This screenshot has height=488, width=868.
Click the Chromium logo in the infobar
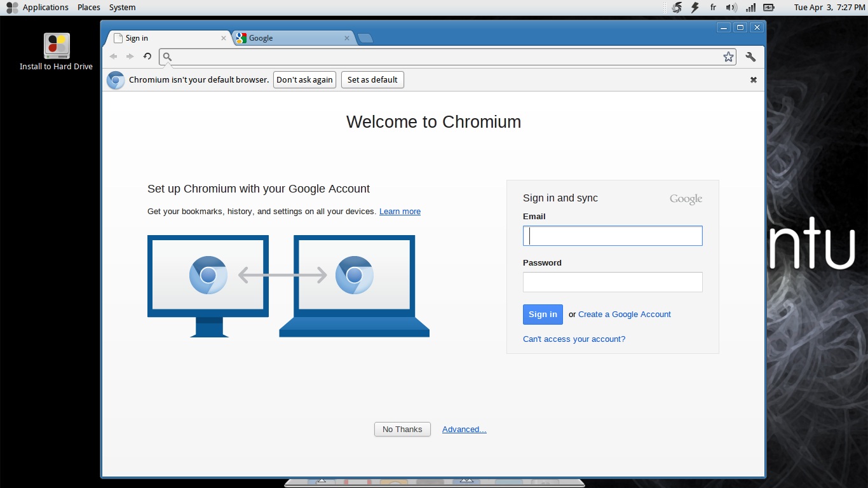pyautogui.click(x=116, y=80)
